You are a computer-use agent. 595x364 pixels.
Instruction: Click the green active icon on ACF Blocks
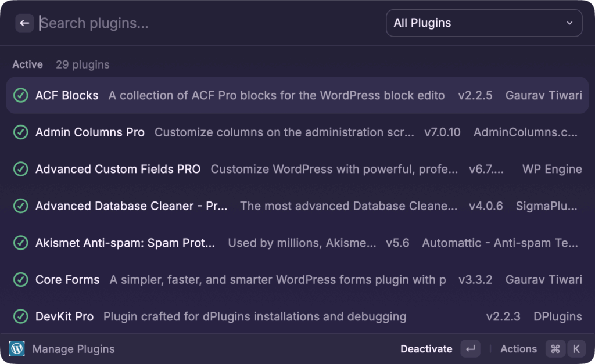pyautogui.click(x=21, y=95)
